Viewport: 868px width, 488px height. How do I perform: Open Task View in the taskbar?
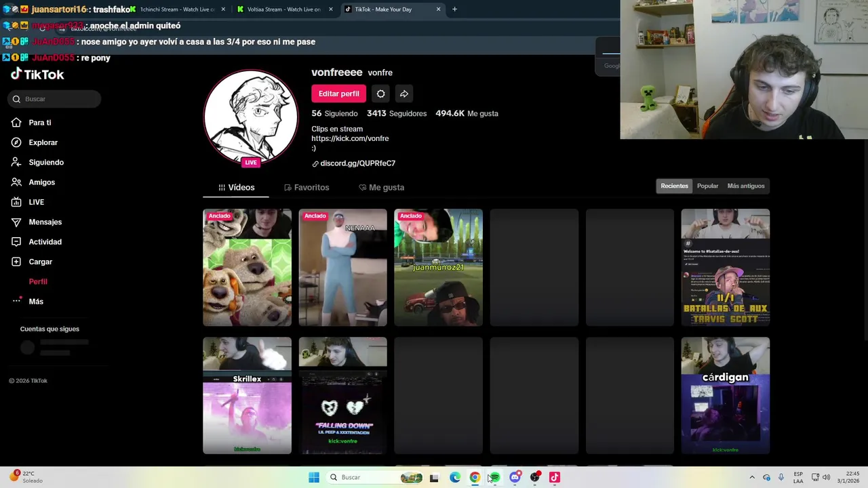pos(434,477)
